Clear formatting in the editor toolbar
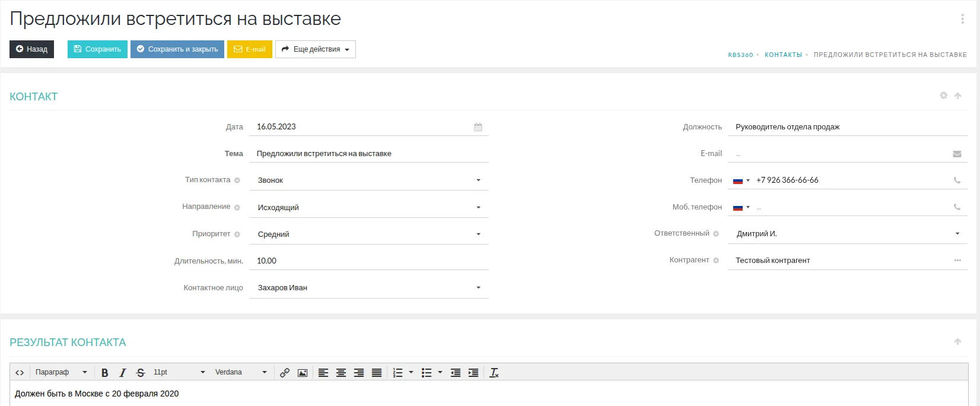Viewport: 980px width, 406px height. [494, 373]
